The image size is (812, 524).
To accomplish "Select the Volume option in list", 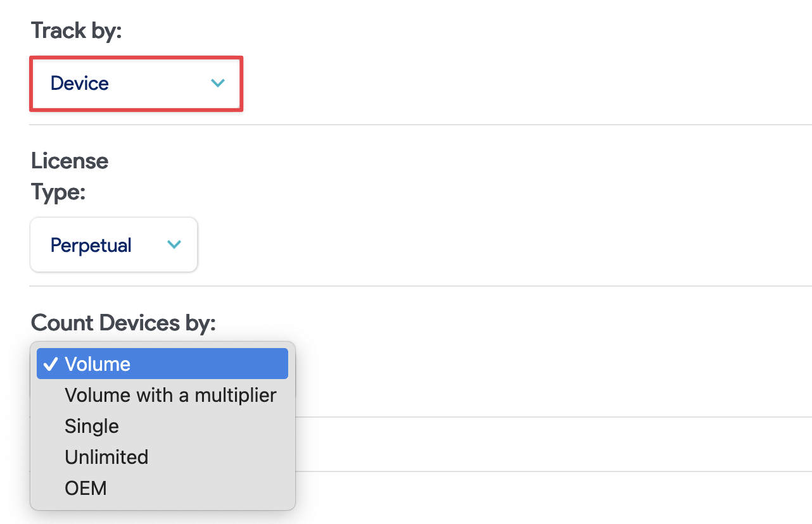I will click(x=162, y=364).
